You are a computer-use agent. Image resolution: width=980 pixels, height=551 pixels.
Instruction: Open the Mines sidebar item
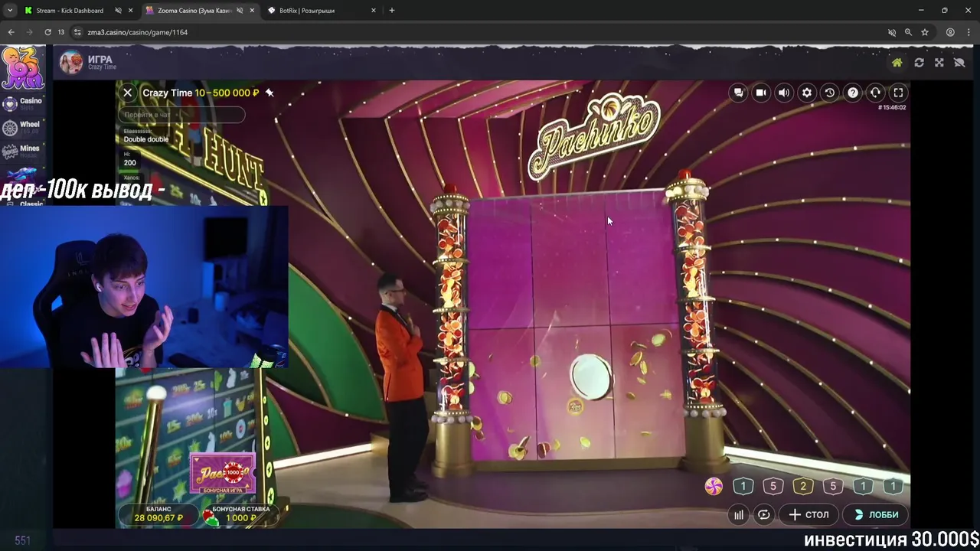(21, 151)
